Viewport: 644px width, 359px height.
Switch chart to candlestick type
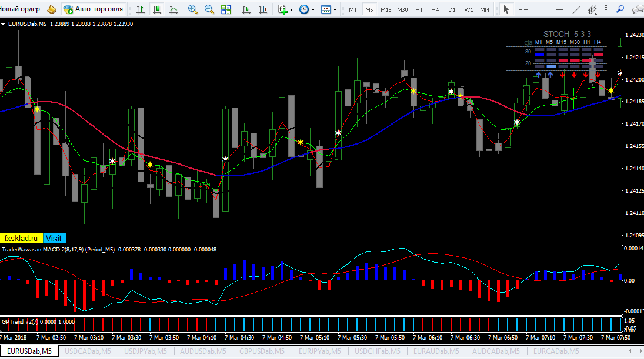pyautogui.click(x=157, y=9)
